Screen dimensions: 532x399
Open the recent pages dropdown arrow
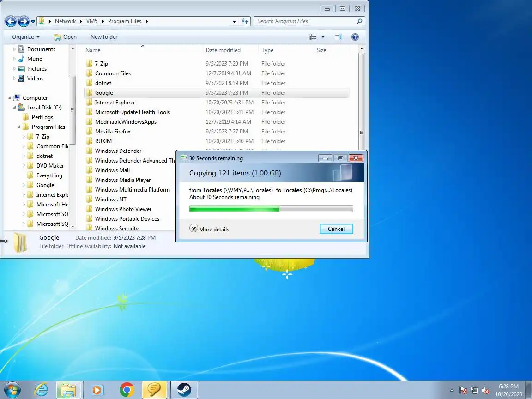pyautogui.click(x=33, y=21)
